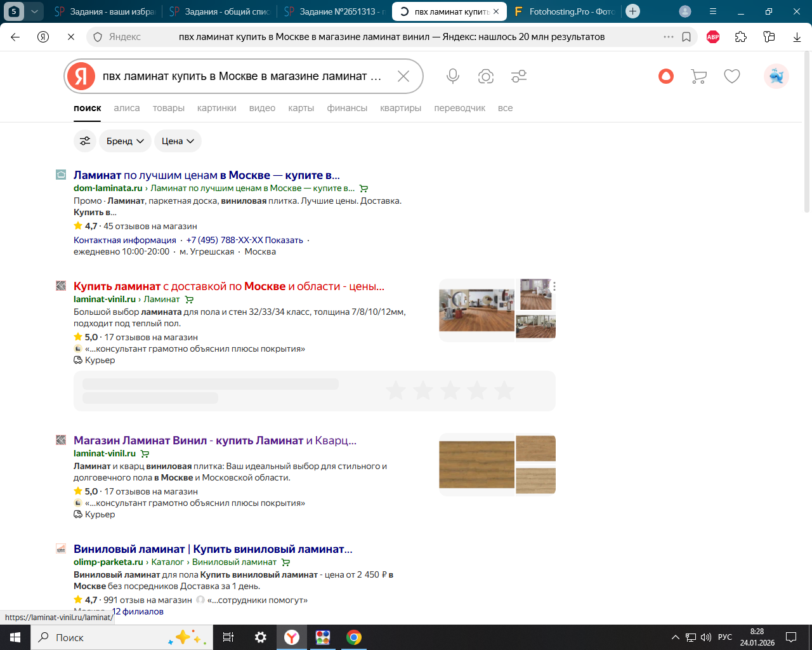Switch to the товары search tab
This screenshot has width=812, height=650.
(x=168, y=108)
